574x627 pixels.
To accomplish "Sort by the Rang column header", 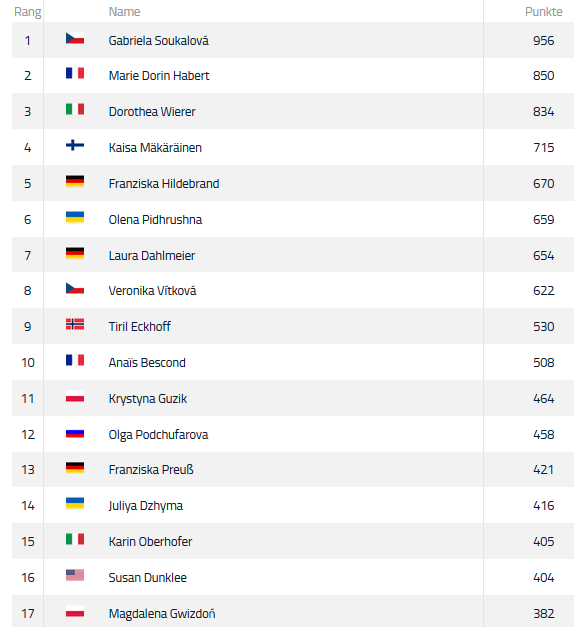I will point(28,12).
